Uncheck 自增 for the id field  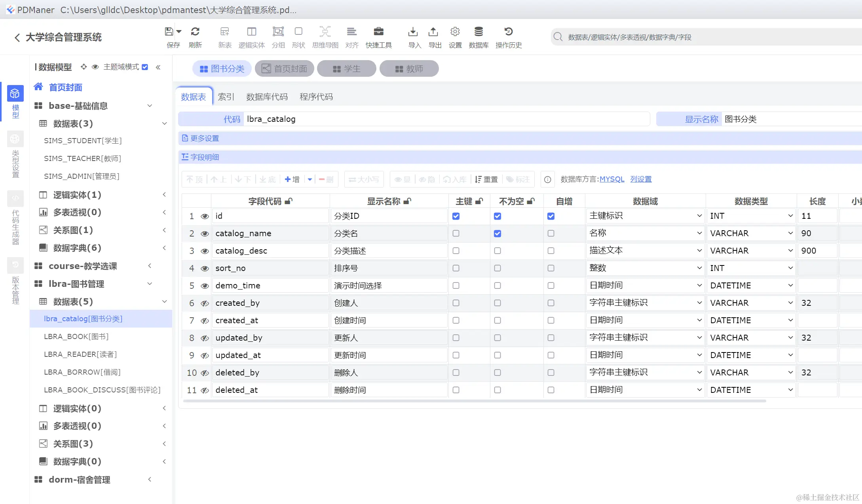(x=551, y=216)
